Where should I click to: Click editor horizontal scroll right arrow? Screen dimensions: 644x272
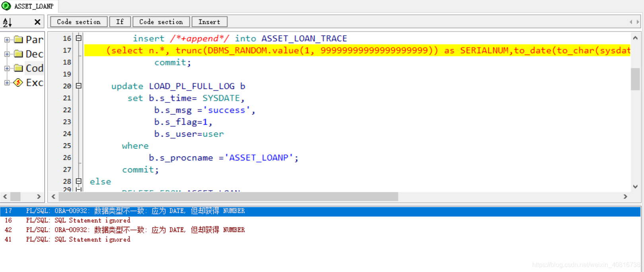[625, 197]
